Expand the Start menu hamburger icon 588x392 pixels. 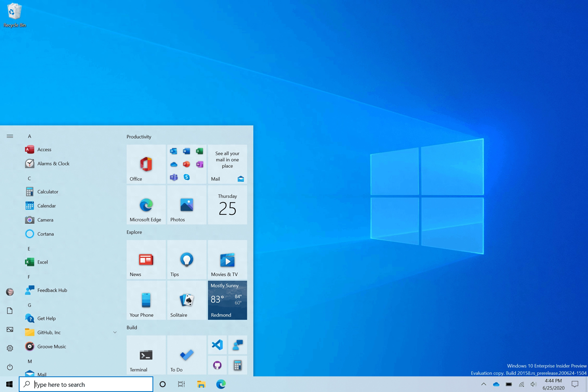point(10,136)
